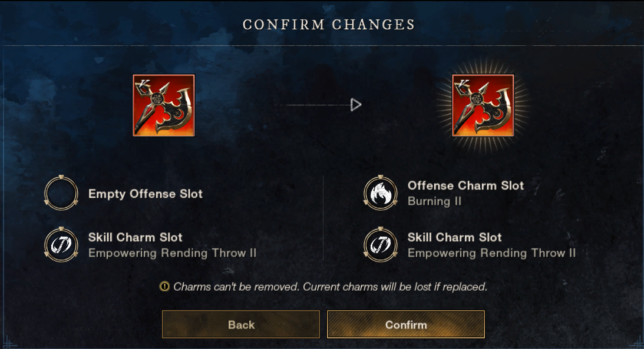Select the empty offense slot circle
Screen dimensions: 644x349
[x=61, y=193]
